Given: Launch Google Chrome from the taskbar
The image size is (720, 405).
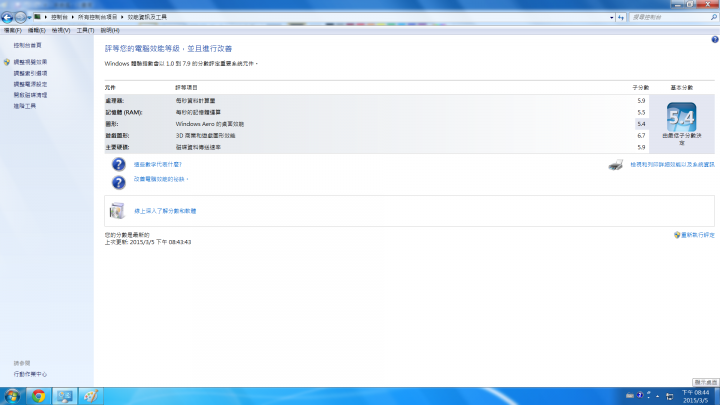Looking at the screenshot, I should [39, 396].
